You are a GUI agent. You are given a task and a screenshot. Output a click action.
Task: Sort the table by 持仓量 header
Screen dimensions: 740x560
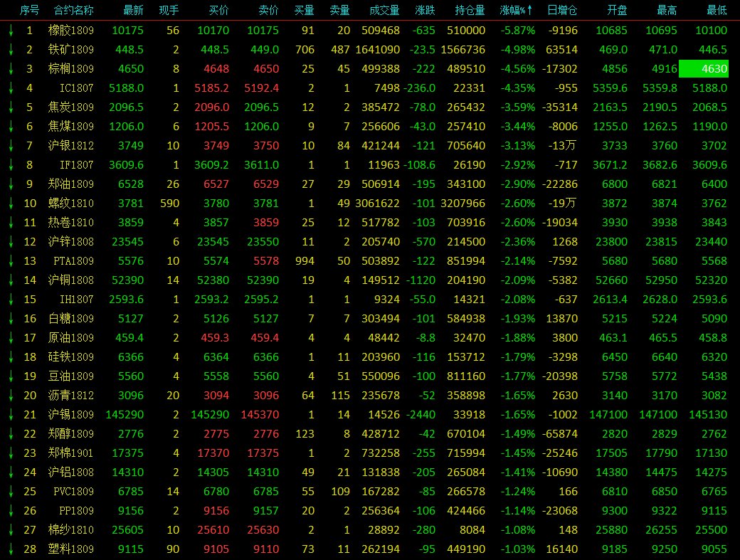tap(470, 11)
